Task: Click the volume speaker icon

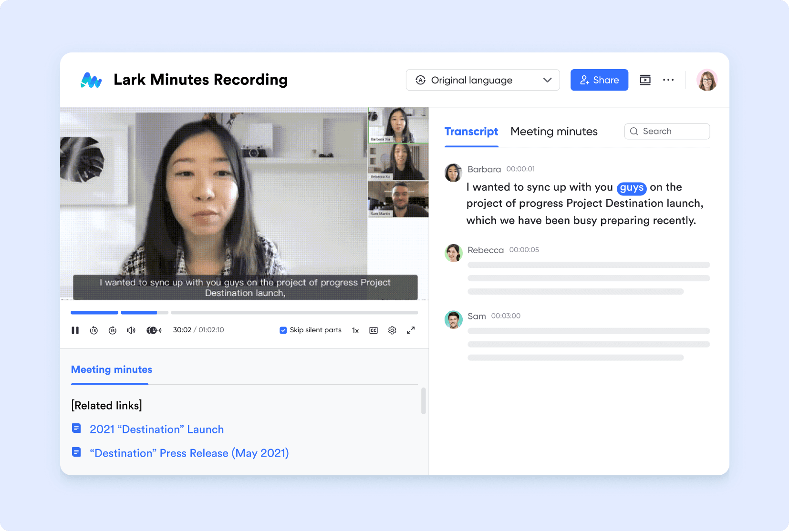Action: tap(131, 330)
